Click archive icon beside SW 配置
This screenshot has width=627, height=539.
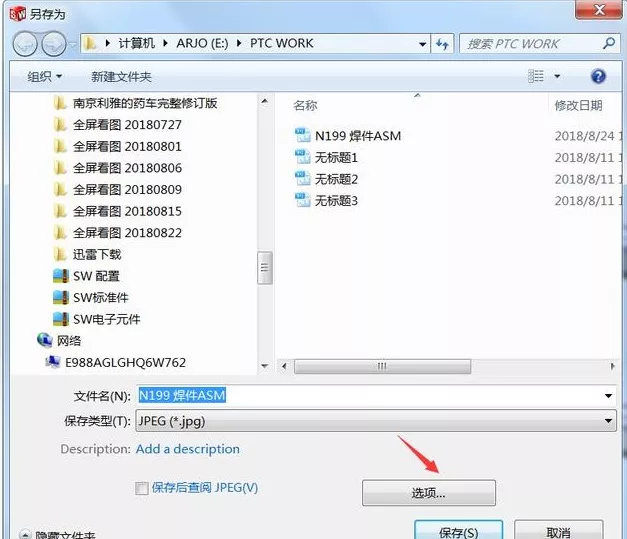[61, 276]
